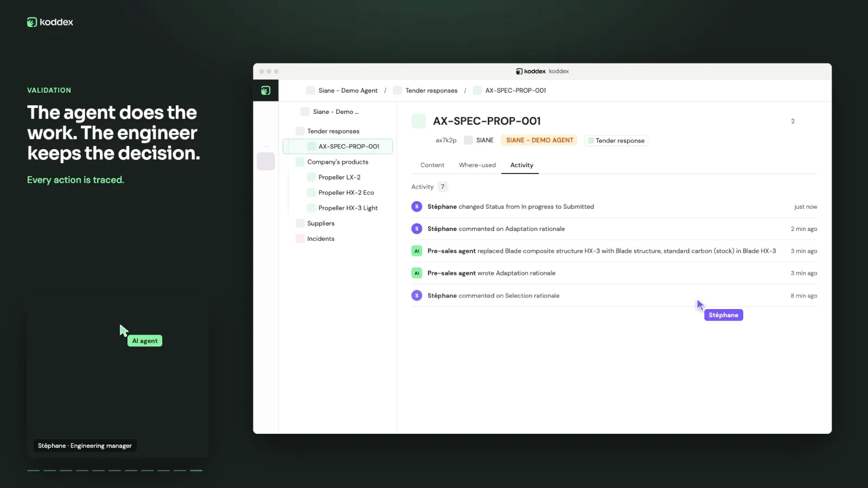Click the SIANE label under the title
Screen dimensions: 868x488
coord(485,140)
